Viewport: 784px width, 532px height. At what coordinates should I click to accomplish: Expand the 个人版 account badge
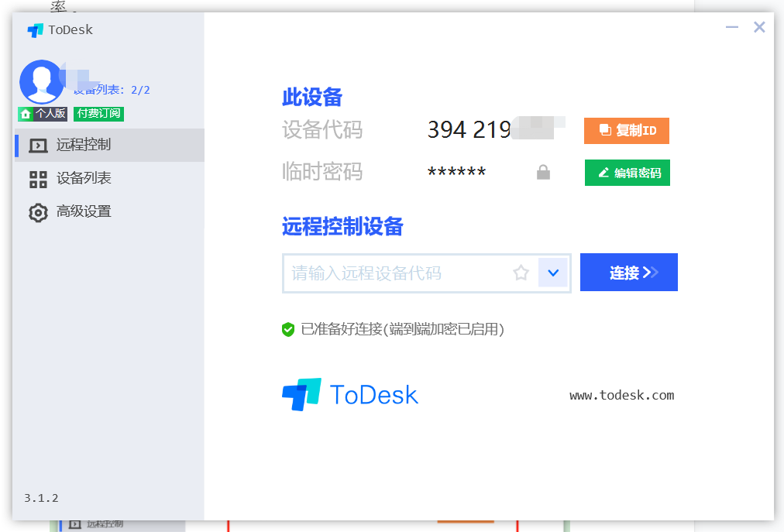(43, 113)
